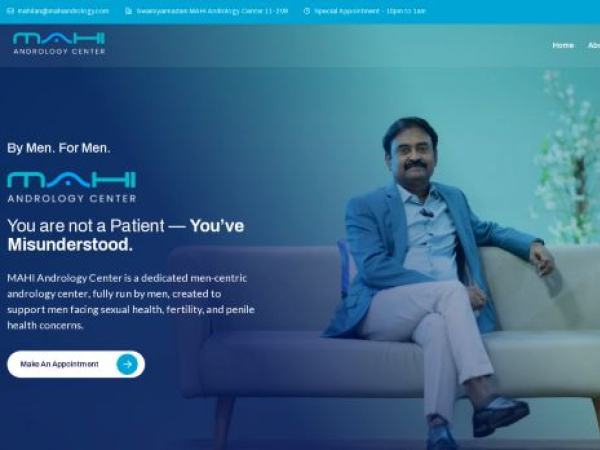Click the 'Misunderstood.' bold headline word
This screenshot has height=450, width=600.
70,245
